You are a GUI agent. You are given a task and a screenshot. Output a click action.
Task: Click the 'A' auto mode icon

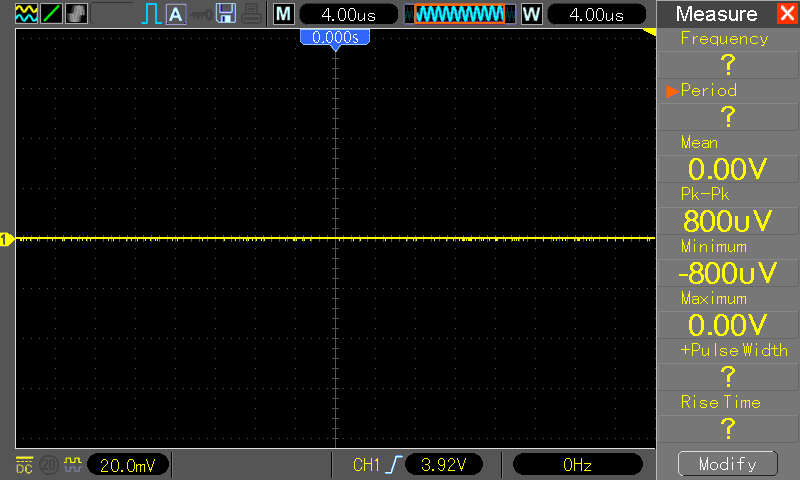(176, 14)
